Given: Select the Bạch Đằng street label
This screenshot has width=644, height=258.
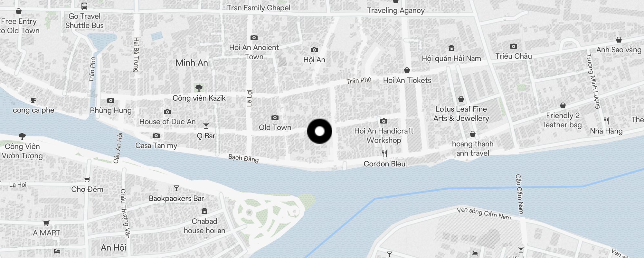Looking at the screenshot, I should click(x=243, y=158).
